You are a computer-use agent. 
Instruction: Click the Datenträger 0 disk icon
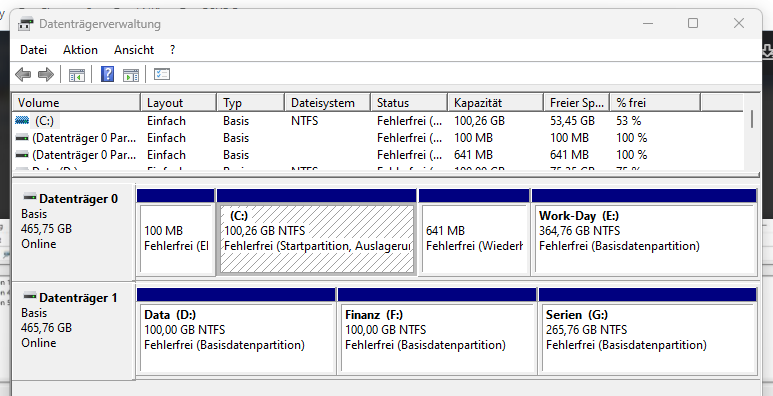click(x=30, y=198)
